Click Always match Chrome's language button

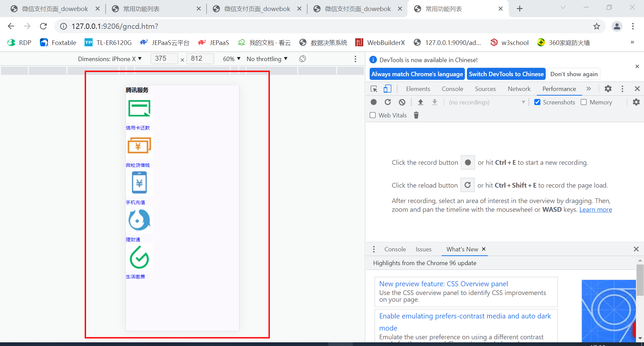tap(417, 74)
